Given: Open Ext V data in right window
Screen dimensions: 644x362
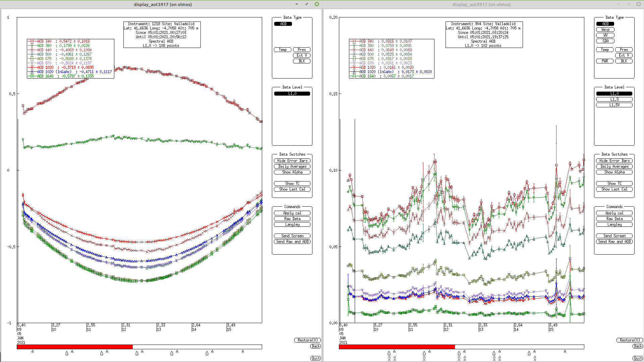Looking at the screenshot, I should pyautogui.click(x=624, y=55).
